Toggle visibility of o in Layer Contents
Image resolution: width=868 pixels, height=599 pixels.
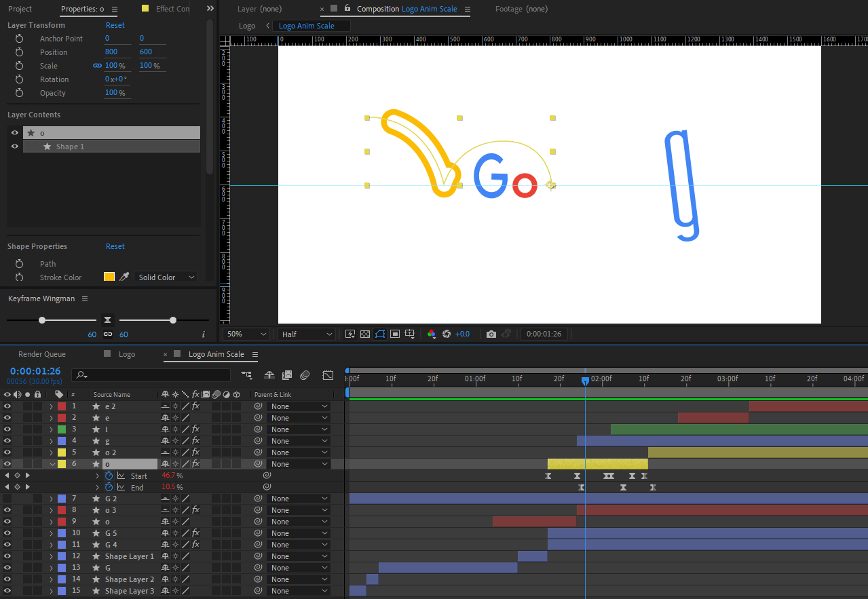point(15,133)
